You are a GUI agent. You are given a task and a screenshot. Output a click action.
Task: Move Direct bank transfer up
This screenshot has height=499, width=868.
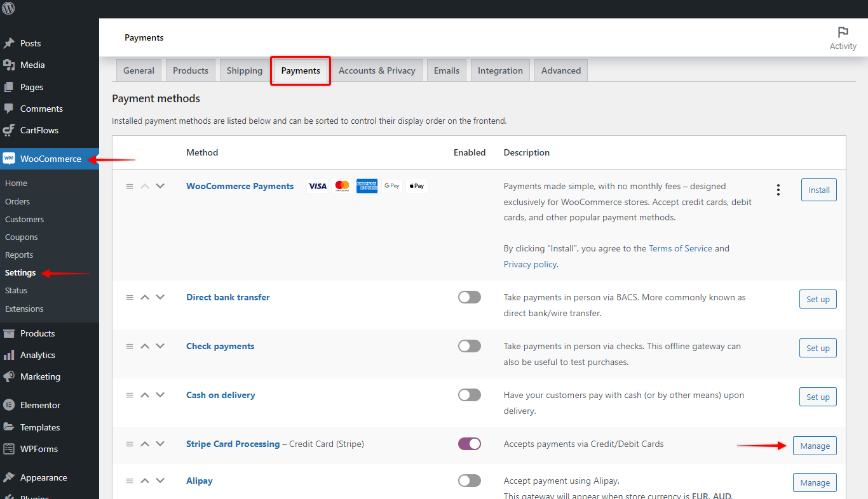click(145, 297)
